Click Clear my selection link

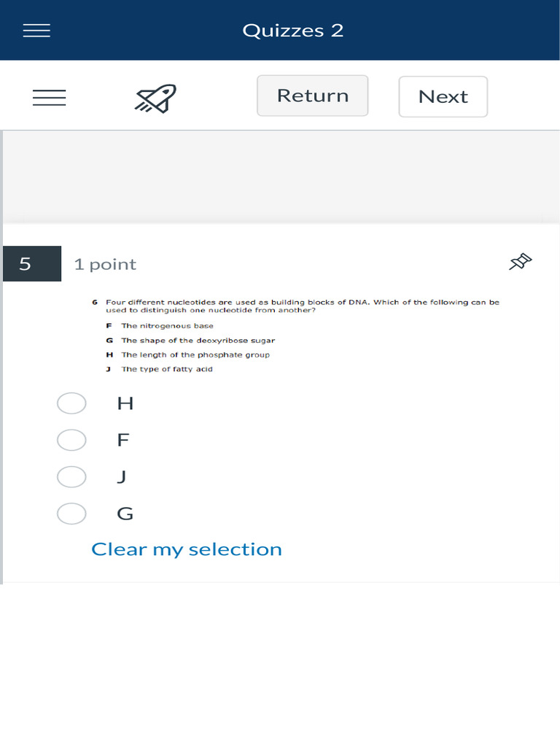187,549
